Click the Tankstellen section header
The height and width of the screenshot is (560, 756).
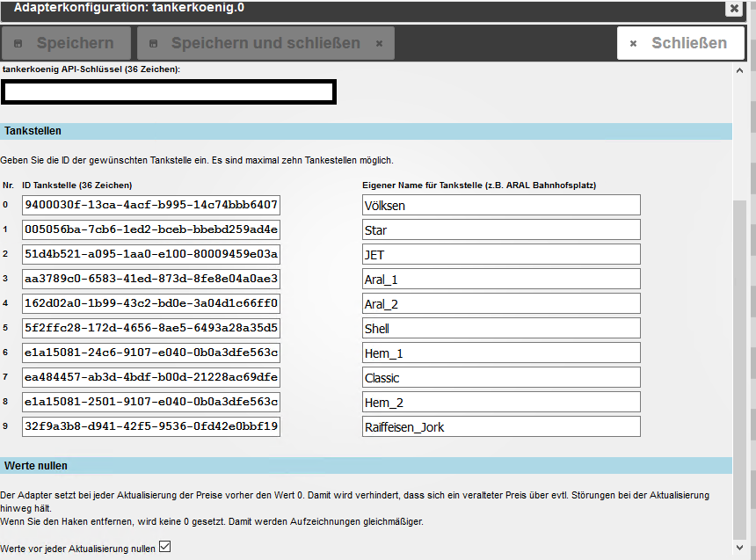coord(366,131)
